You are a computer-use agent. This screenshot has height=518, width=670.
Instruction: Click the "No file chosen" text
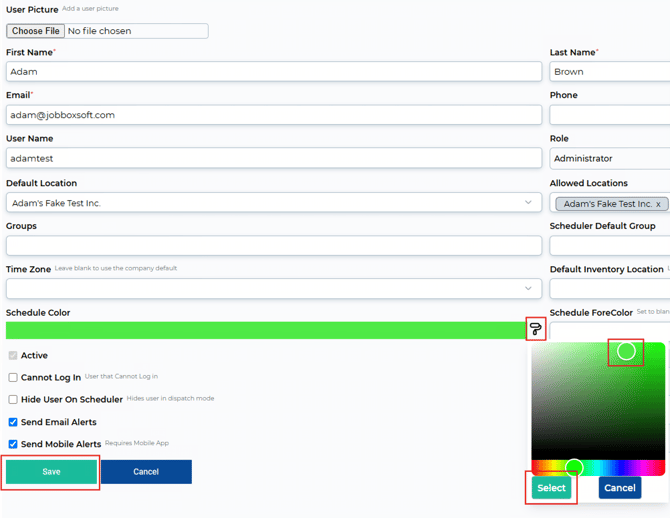[x=100, y=31]
